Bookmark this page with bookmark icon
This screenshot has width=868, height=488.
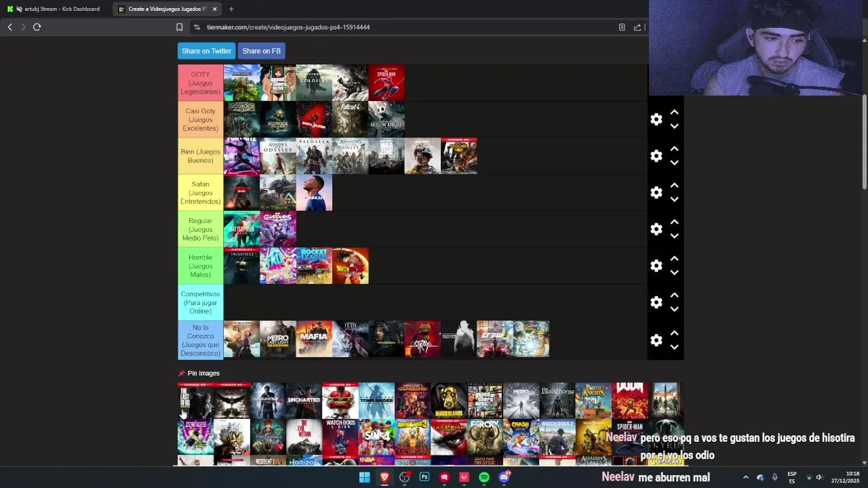point(179,27)
